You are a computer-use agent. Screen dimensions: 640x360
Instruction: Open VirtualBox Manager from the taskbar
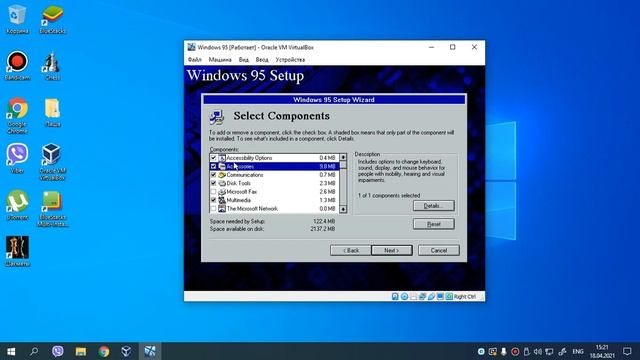pos(127,351)
